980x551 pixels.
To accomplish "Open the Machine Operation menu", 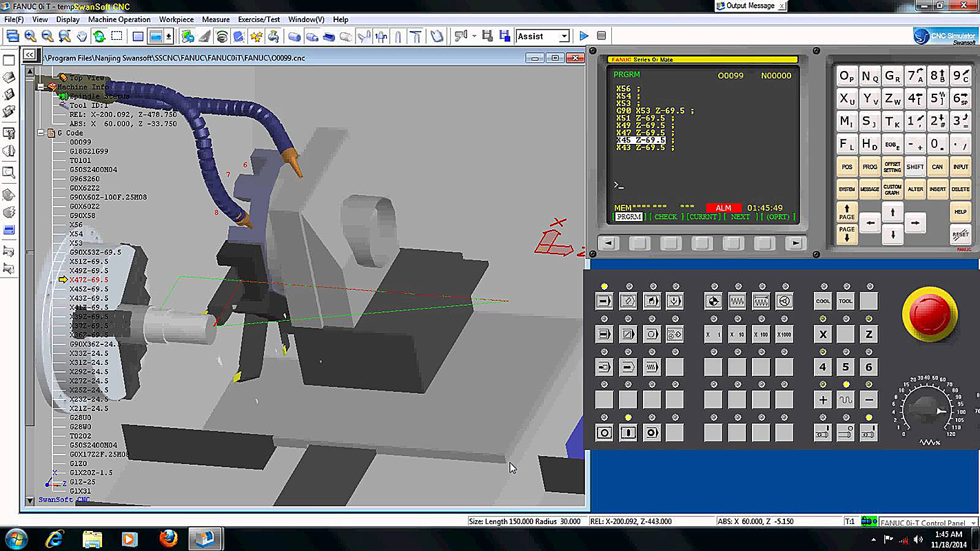I will [x=119, y=19].
